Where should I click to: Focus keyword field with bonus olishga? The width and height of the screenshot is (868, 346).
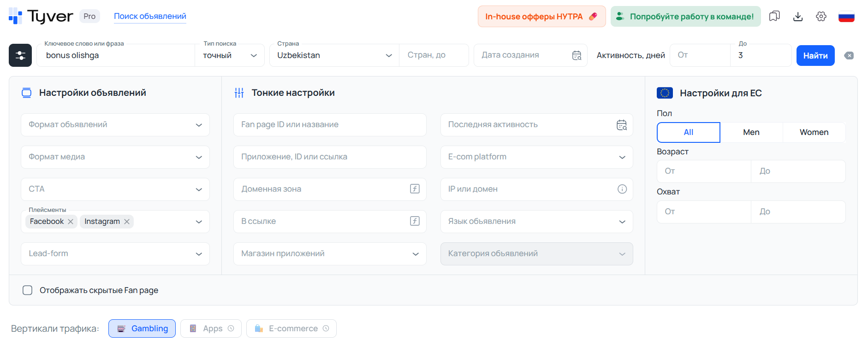pos(116,55)
